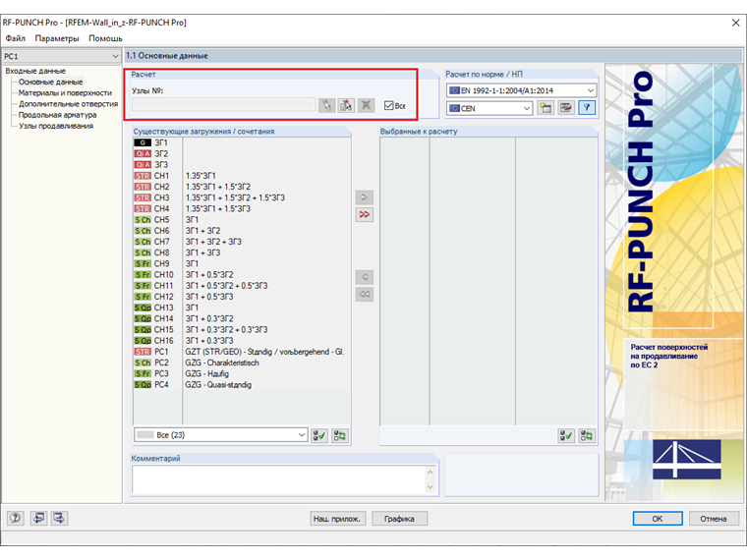Image resolution: width=747 pixels, height=560 pixels.
Task: Remove selected case with left arrow button
Action: click(365, 277)
